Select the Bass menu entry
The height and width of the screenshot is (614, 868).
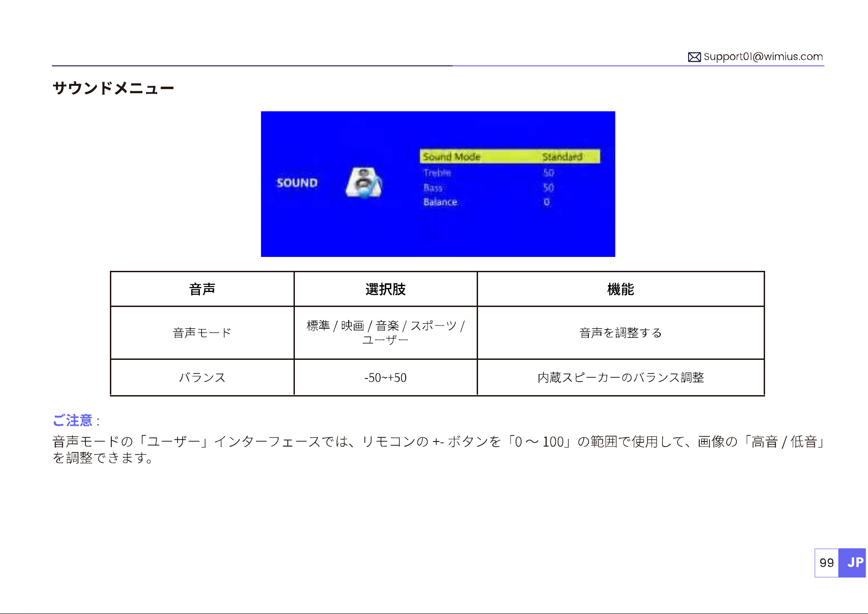(x=433, y=188)
